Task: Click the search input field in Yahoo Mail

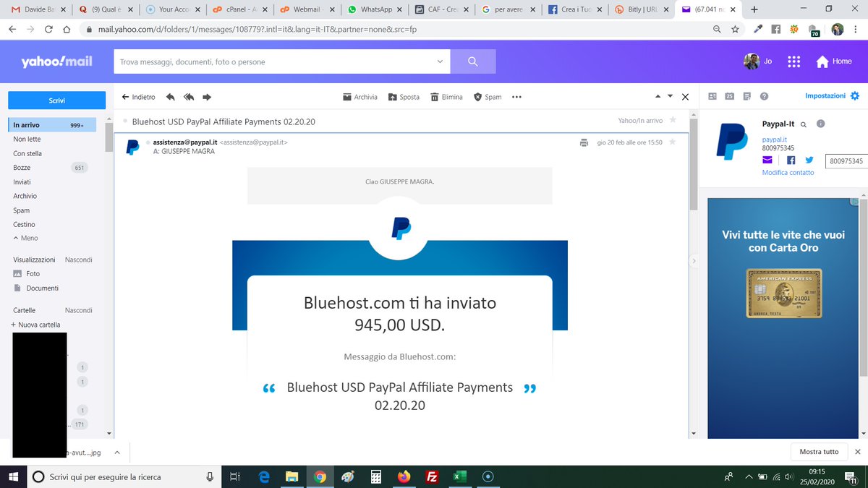Action: click(275, 61)
